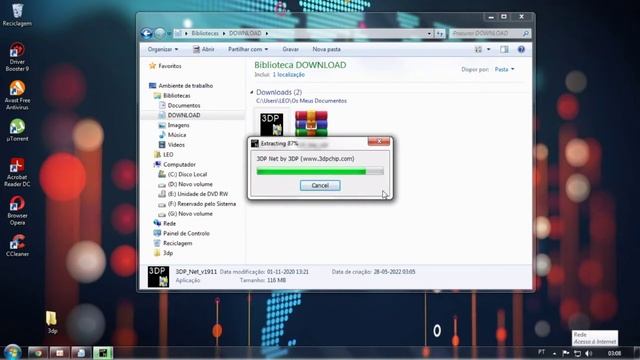
Task: Select the LEO user folder in the tree
Action: pyautogui.click(x=168, y=155)
